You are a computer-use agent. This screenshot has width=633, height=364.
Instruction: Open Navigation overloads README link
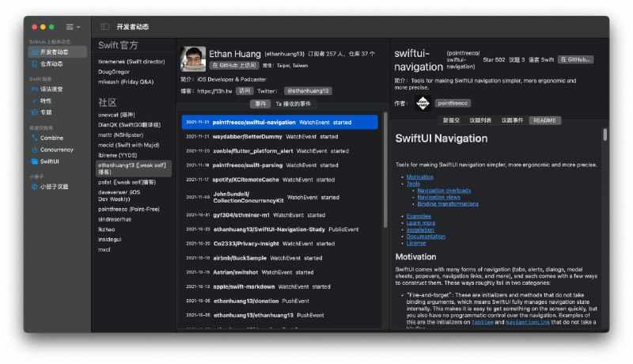pos(444,191)
